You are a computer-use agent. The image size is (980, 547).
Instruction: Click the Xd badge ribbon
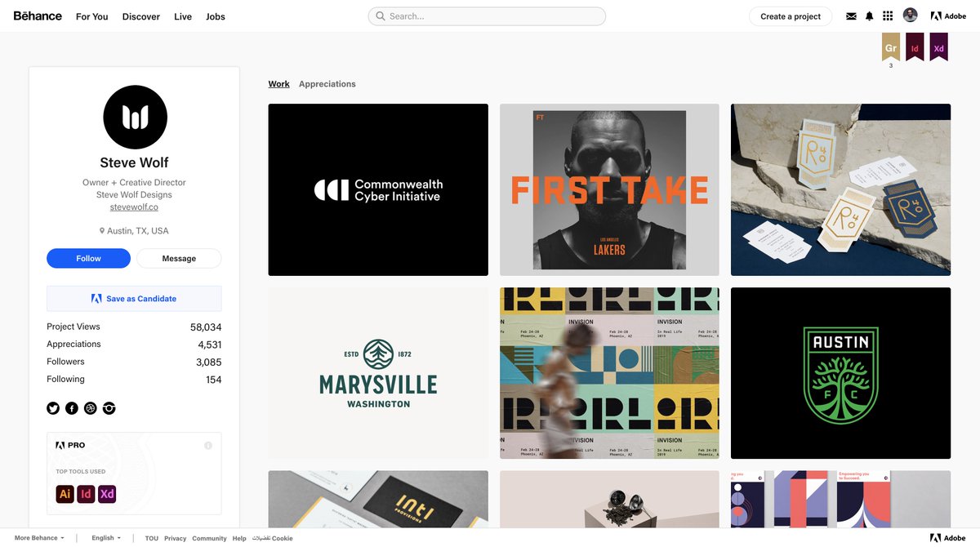pos(939,47)
